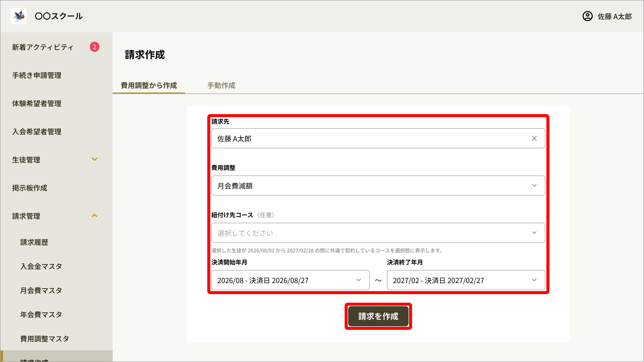Click the 生徒管理 sidebar label

click(x=26, y=160)
